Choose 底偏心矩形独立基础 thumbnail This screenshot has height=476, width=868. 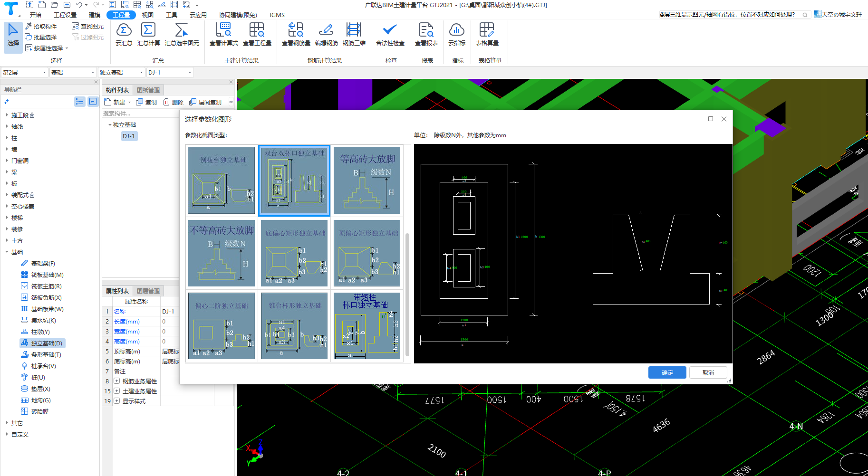(294, 253)
